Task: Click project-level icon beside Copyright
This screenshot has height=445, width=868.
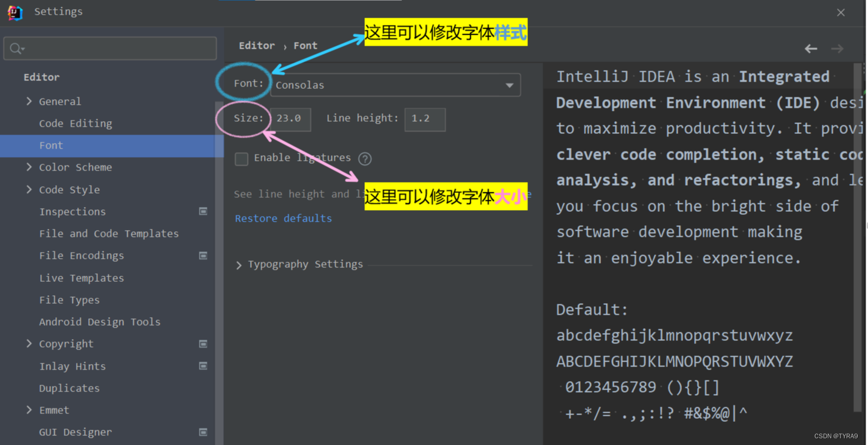Action: click(203, 344)
